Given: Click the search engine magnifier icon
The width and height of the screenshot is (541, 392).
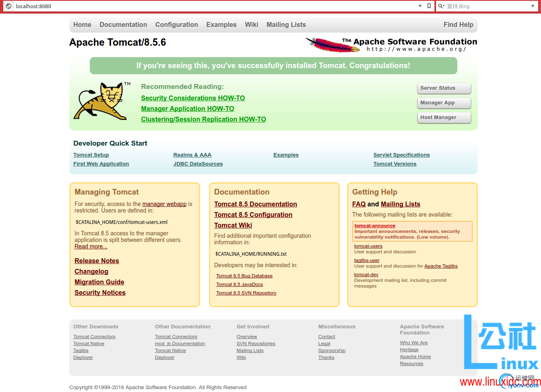Looking at the screenshot, I should (441, 6).
